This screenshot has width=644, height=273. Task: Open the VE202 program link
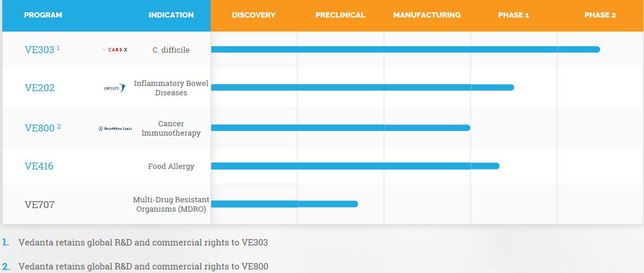39,88
